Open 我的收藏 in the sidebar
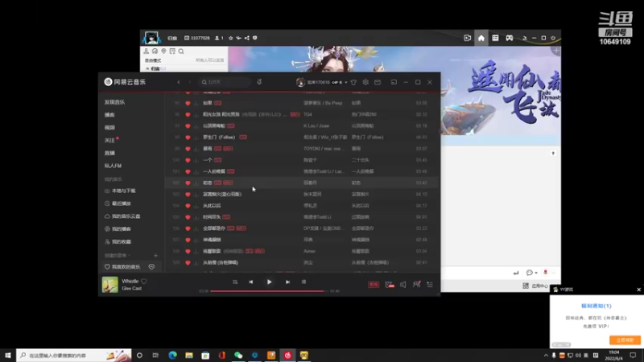This screenshot has width=644, height=362. [122, 242]
